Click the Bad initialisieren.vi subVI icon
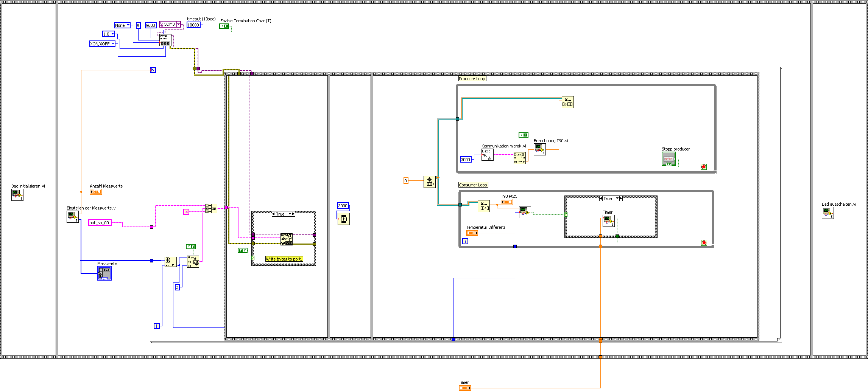Screen dimensions: 868x391 coord(17,195)
